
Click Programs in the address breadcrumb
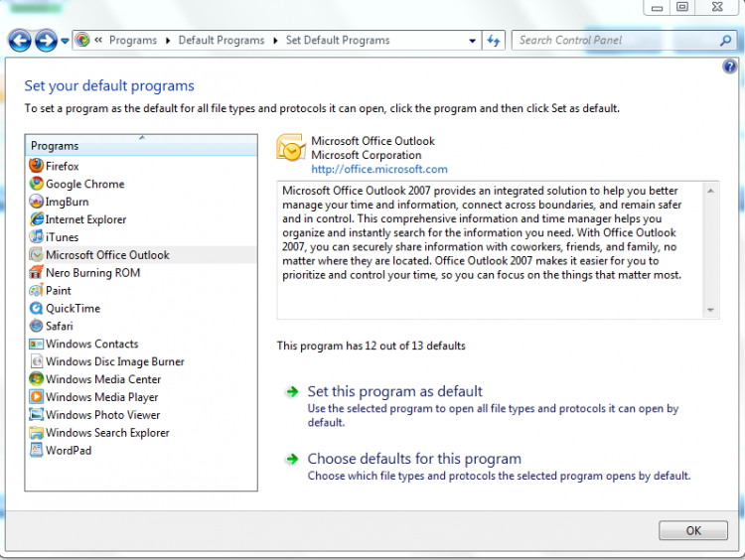pyautogui.click(x=133, y=41)
